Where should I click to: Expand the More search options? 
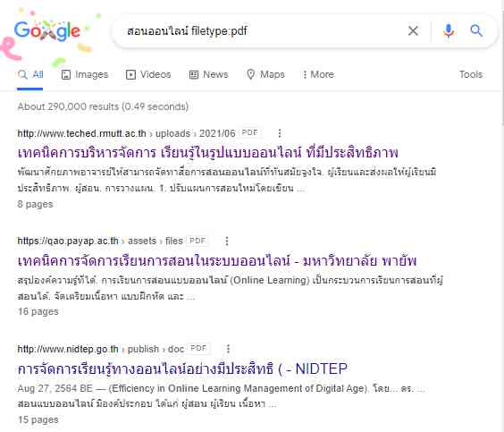coord(318,74)
